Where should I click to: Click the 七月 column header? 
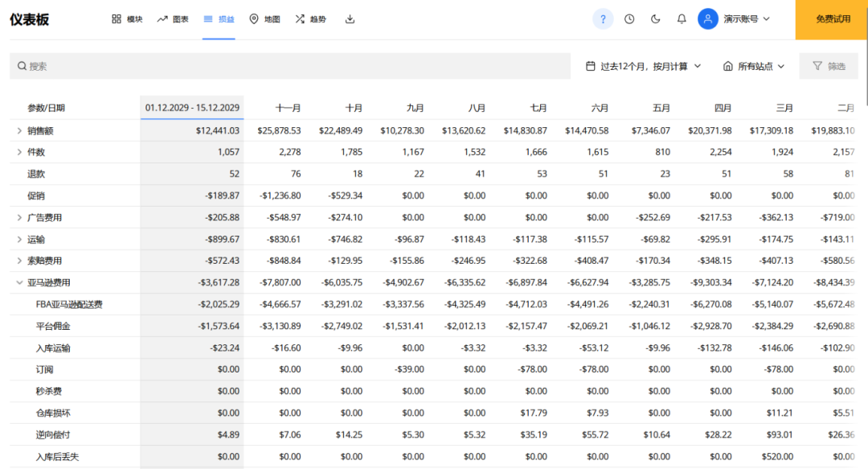click(x=538, y=108)
